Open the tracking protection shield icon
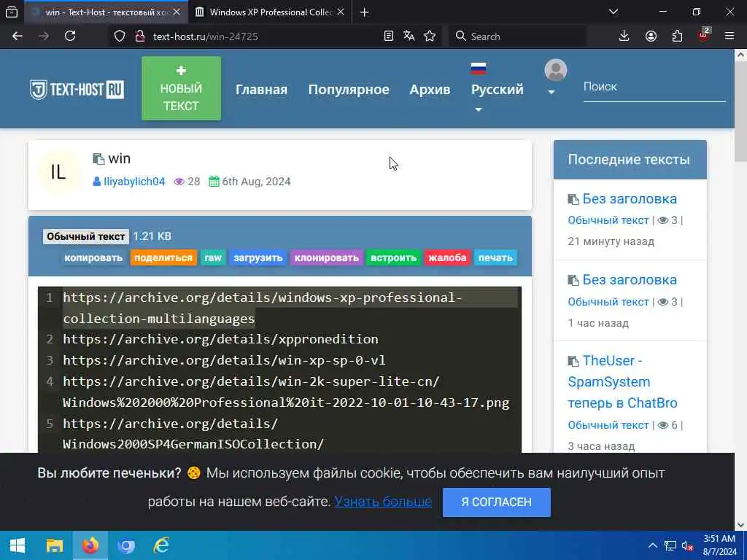Image resolution: width=747 pixels, height=560 pixels. 120,36
